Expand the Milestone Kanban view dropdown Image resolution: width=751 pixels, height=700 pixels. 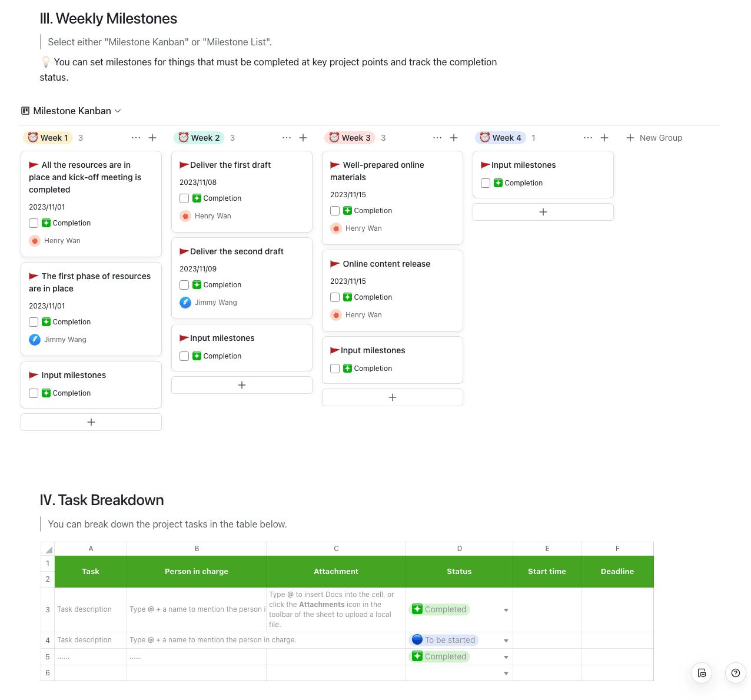pyautogui.click(x=118, y=111)
